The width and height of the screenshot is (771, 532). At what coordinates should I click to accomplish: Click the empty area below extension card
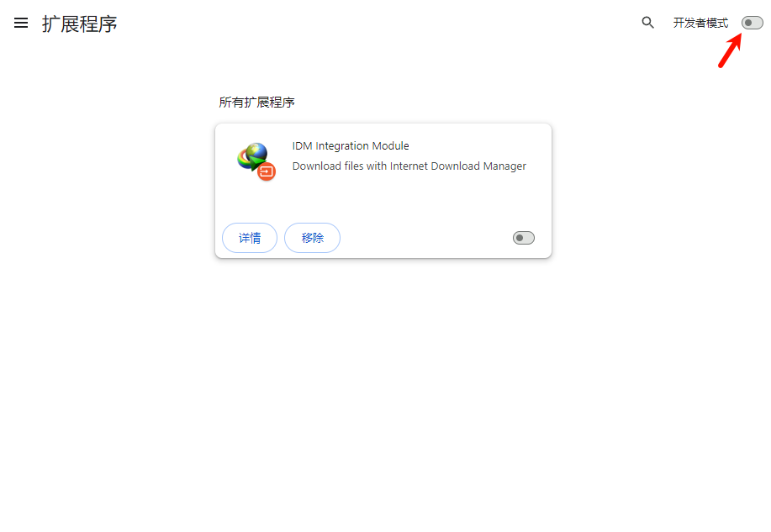click(x=383, y=378)
